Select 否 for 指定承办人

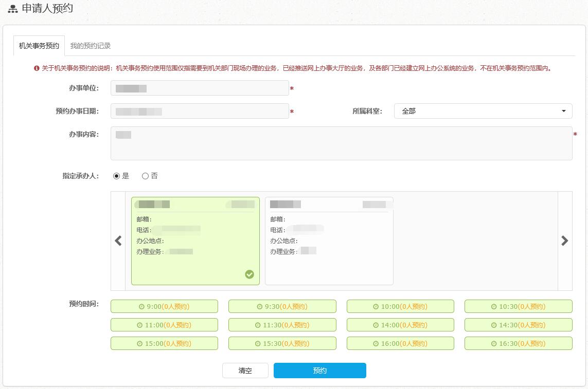click(145, 176)
